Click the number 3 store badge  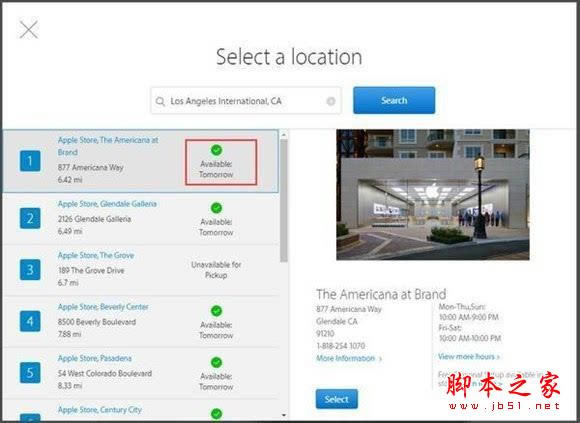coord(30,270)
